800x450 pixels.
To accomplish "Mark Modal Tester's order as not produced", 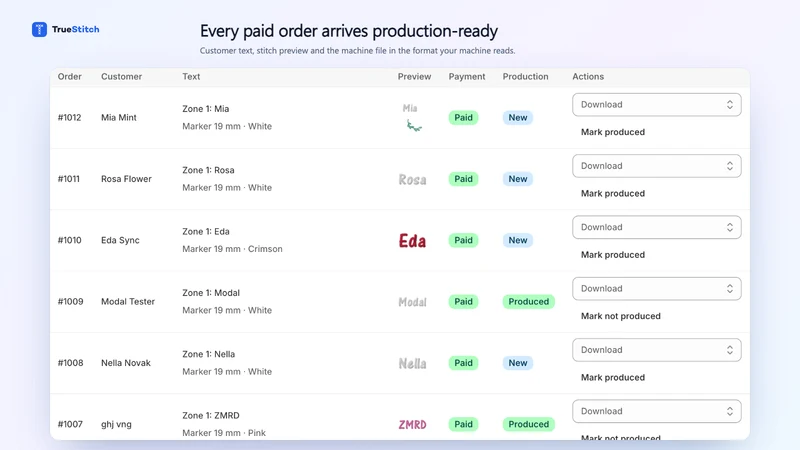I will click(620, 316).
